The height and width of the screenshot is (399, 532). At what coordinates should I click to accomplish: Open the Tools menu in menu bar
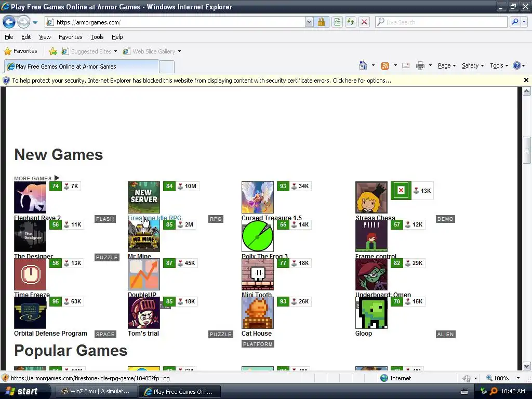pyautogui.click(x=97, y=37)
